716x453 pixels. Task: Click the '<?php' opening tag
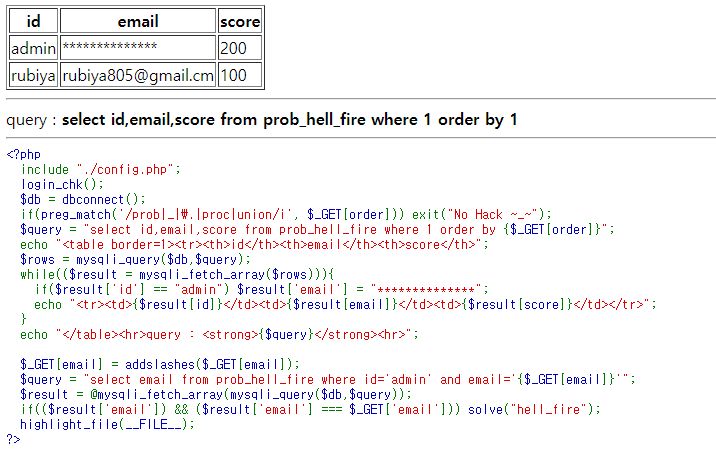click(x=24, y=154)
